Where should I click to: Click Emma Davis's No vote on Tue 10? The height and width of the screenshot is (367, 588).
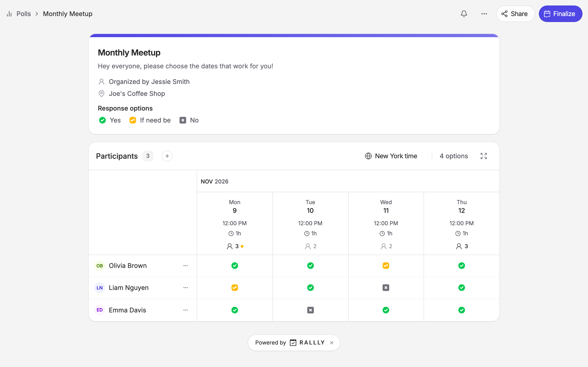coord(310,310)
